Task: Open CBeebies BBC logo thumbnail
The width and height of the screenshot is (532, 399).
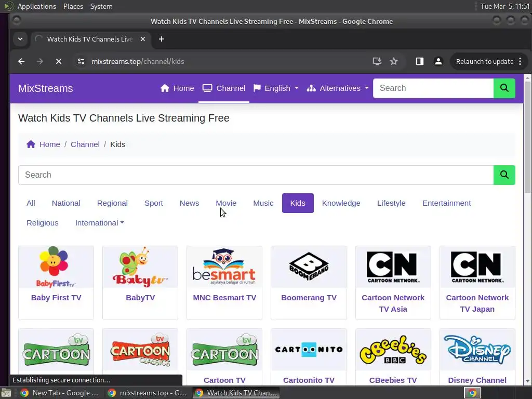Action: click(x=393, y=350)
